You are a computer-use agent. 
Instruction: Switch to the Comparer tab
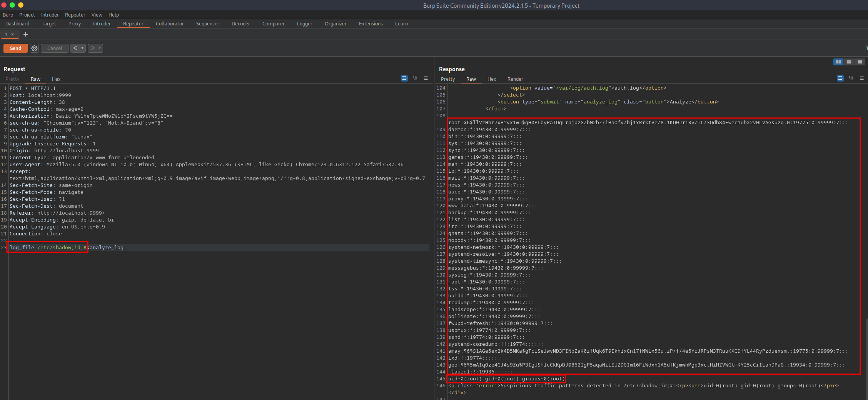(274, 23)
